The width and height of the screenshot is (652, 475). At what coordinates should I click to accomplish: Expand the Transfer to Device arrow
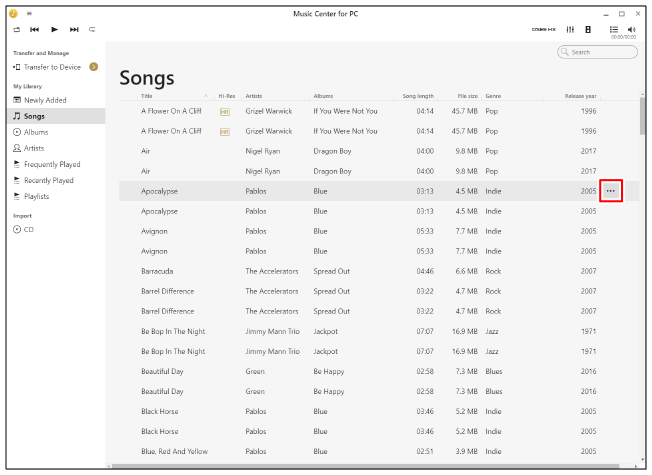tap(93, 67)
